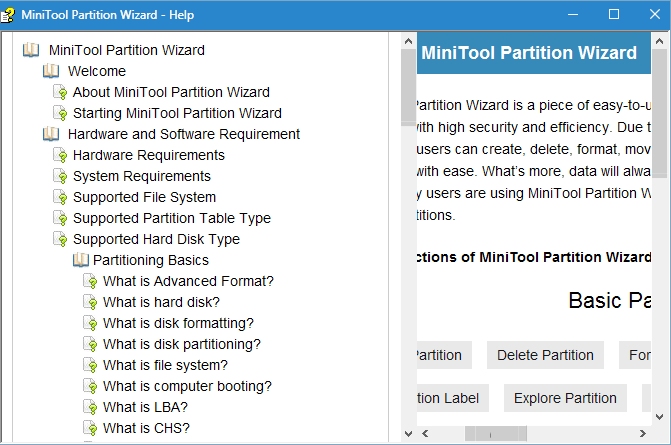This screenshot has height=445, width=671.
Task: Click the Explore Partition button
Action: (565, 398)
